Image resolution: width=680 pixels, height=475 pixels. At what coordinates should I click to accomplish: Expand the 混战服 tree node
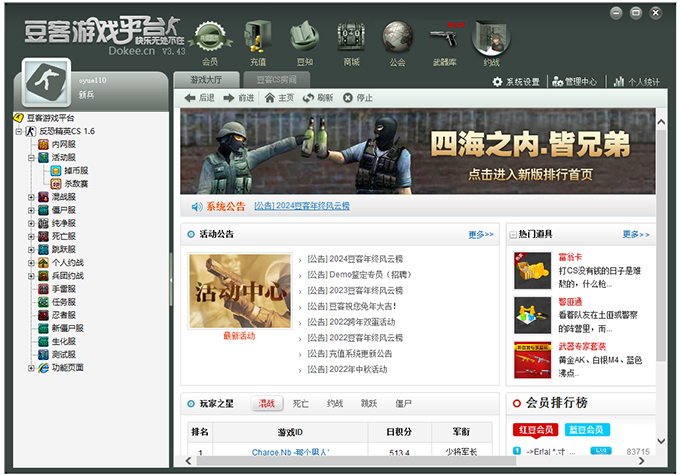(x=31, y=197)
